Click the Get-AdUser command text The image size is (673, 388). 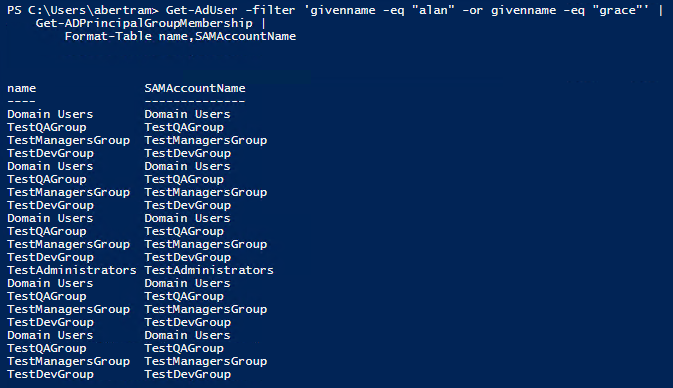201,10
